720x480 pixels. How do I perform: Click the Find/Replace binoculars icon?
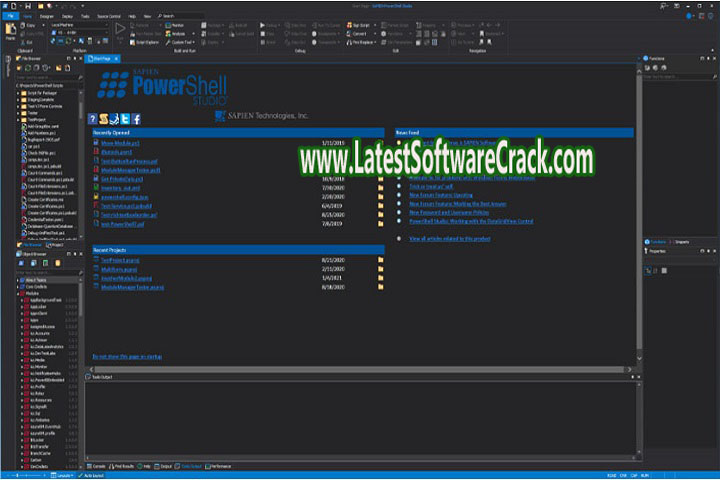coord(349,42)
